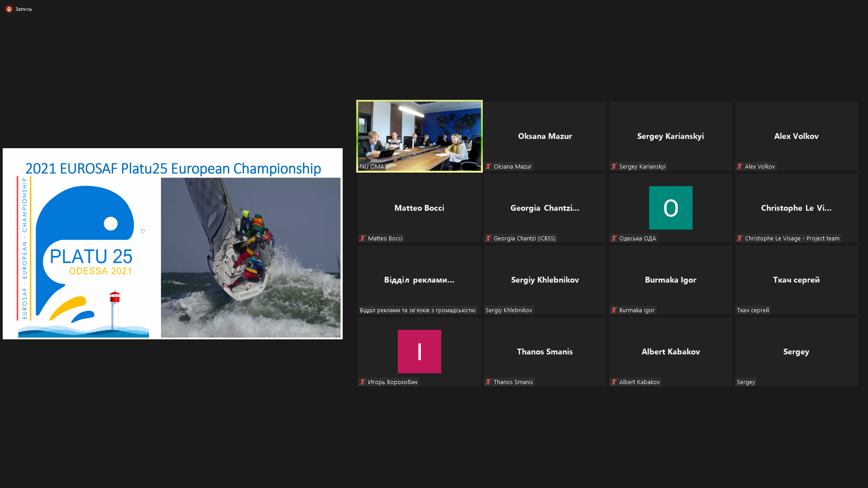This screenshot has width=868, height=488.
Task: Click the slide title "2021 EUROSAF Platu25 European Championship"
Action: coord(173,169)
